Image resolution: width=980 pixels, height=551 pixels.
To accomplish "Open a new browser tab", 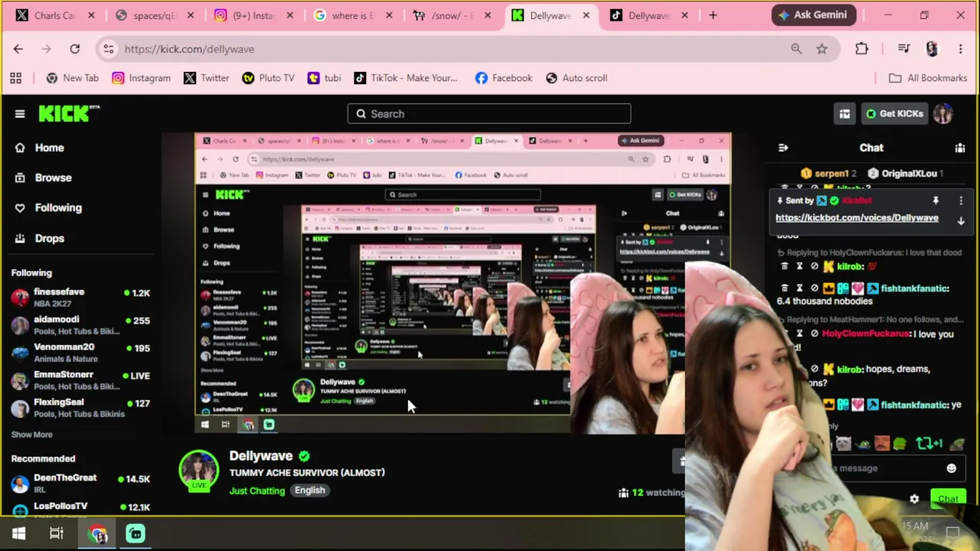I will pos(713,15).
